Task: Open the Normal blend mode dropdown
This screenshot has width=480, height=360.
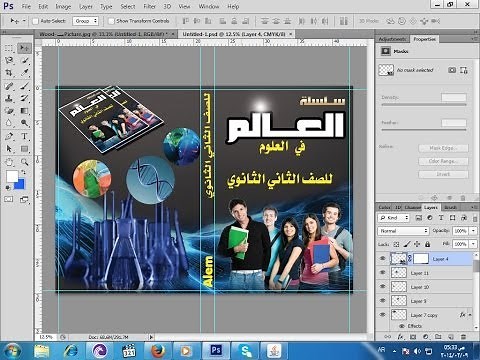Action: tap(403, 231)
